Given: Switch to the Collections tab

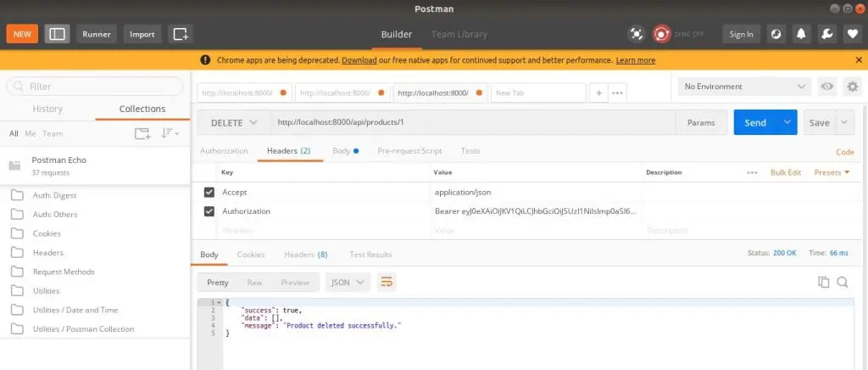Looking at the screenshot, I should [x=142, y=109].
